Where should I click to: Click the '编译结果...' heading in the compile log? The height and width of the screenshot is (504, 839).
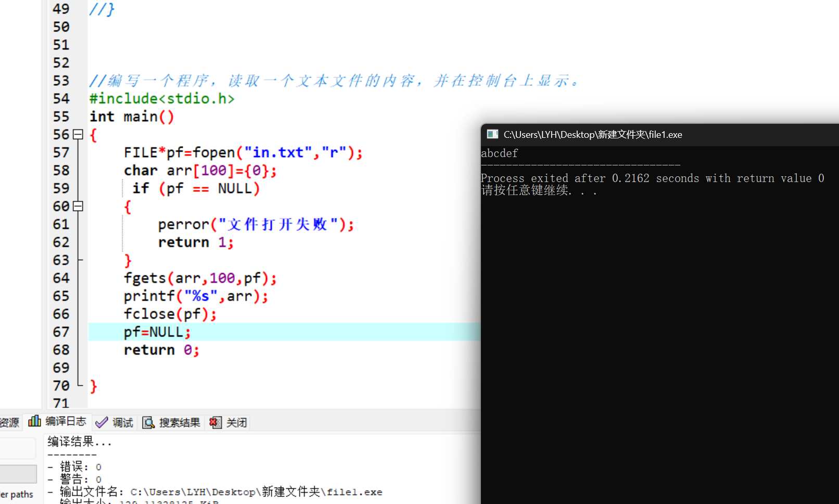(80, 442)
